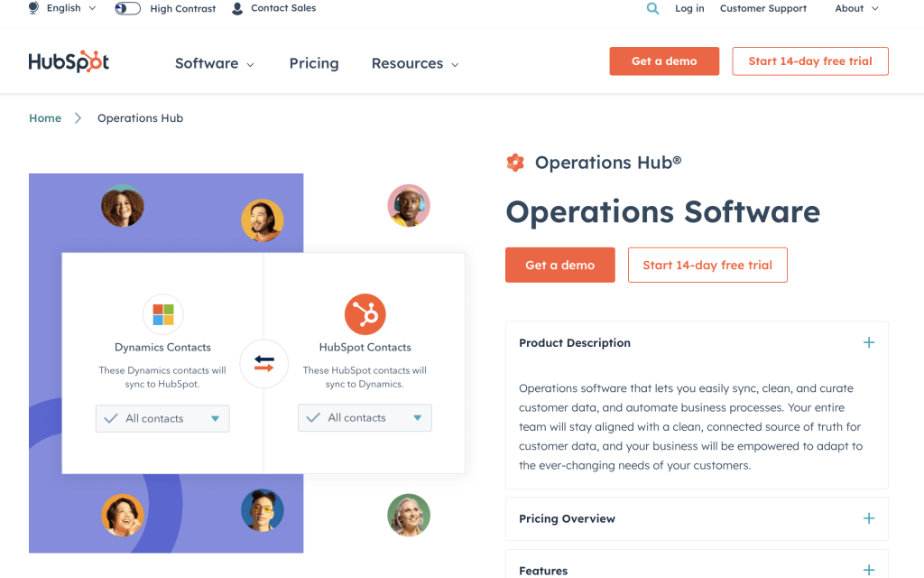Click the orange HubSpot sprocket icon
Image resolution: width=924 pixels, height=578 pixels.
(365, 314)
